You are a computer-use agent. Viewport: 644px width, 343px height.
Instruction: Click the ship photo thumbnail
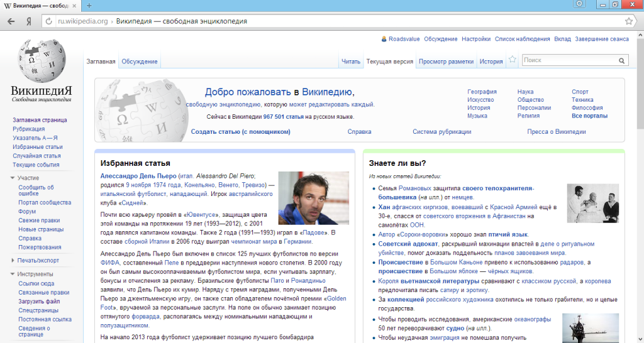590,328
